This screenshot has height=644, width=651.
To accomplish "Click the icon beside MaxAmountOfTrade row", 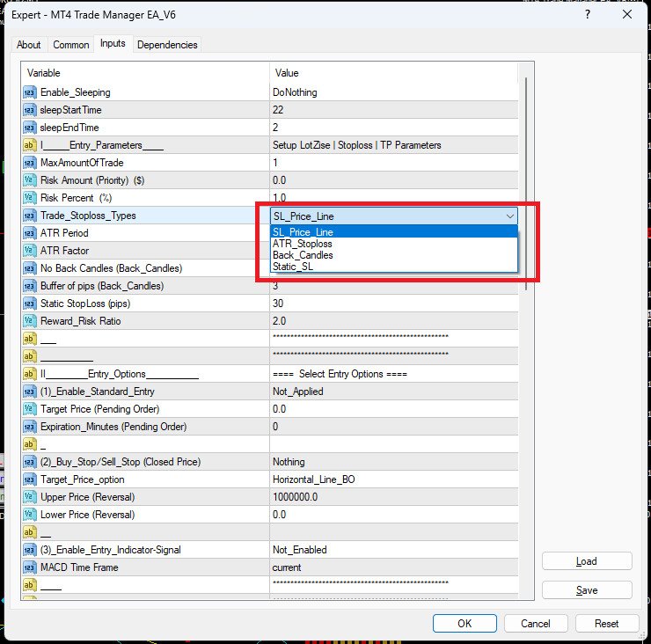I will [x=29, y=163].
